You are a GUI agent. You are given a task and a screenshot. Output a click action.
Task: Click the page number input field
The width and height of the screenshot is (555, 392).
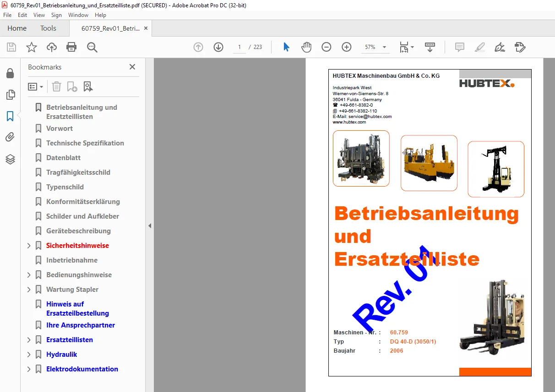tap(239, 47)
